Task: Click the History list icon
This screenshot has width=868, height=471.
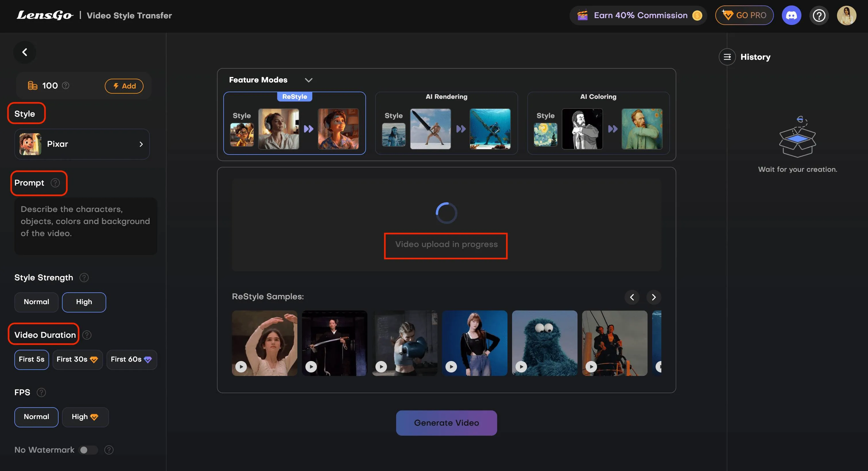Action: (727, 57)
